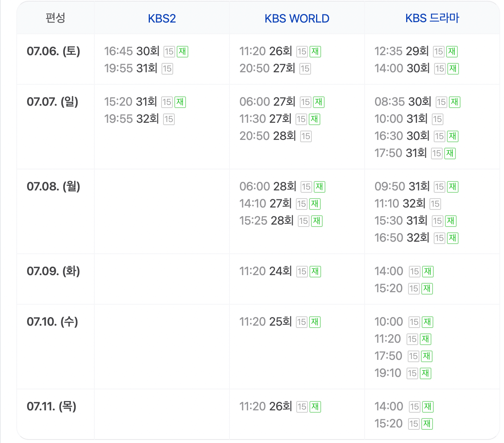The image size is (504, 443).
Task: Click the 재 rerun badge beside 06:00 28회
Action: coord(320,187)
